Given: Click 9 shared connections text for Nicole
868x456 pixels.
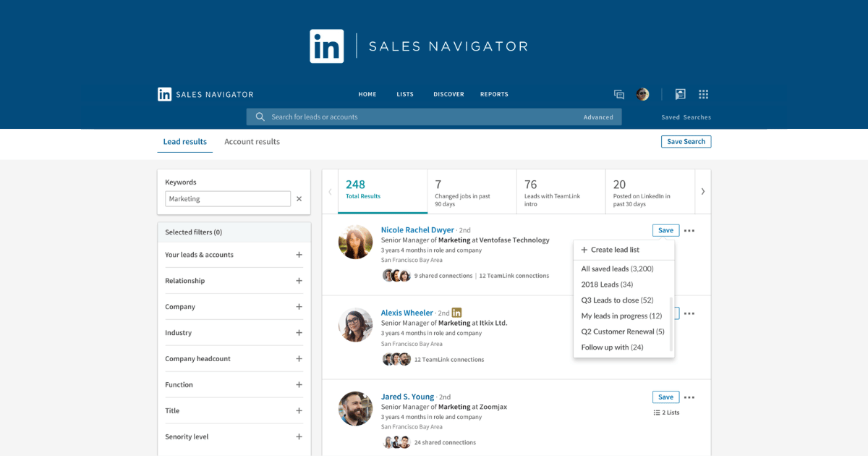Looking at the screenshot, I should [x=443, y=276].
